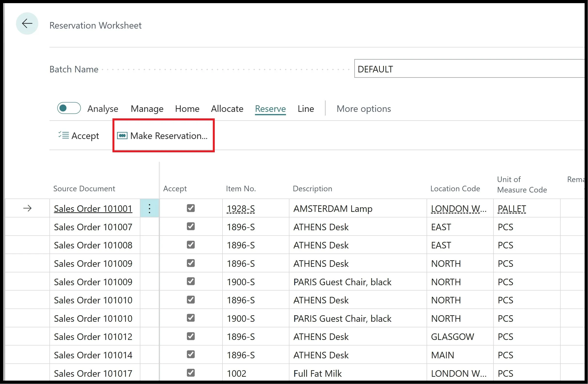Click the Analyse label
Image resolution: width=588 pixels, height=384 pixels.
click(x=103, y=108)
